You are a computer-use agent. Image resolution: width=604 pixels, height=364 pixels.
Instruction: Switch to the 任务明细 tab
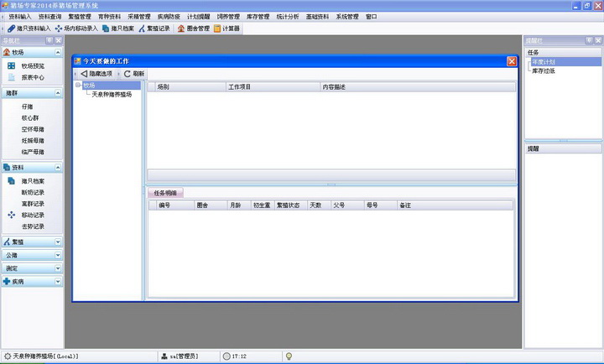[x=166, y=193]
